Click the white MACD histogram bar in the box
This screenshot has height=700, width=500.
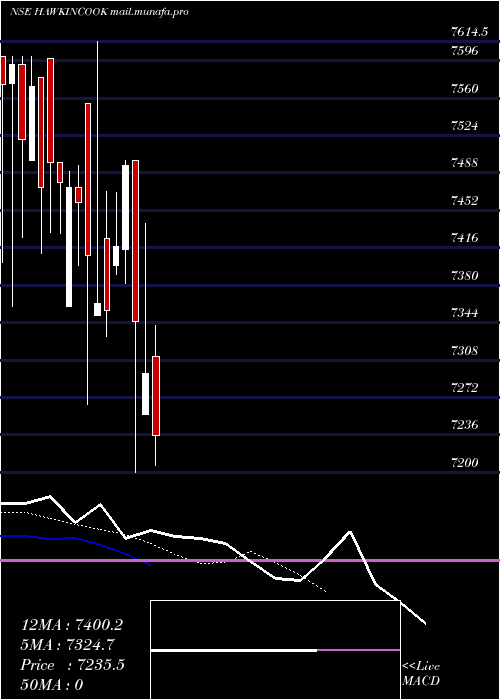coord(234,651)
